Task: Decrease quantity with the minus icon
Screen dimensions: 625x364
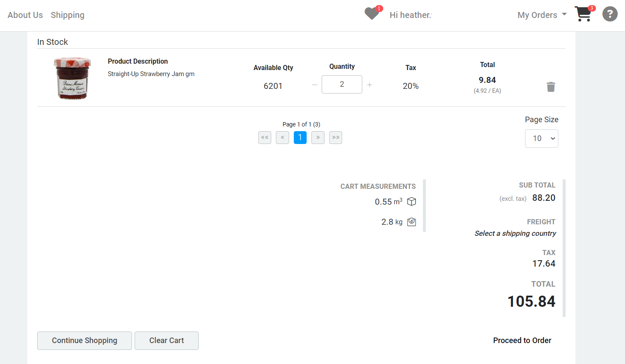Action: (314, 85)
